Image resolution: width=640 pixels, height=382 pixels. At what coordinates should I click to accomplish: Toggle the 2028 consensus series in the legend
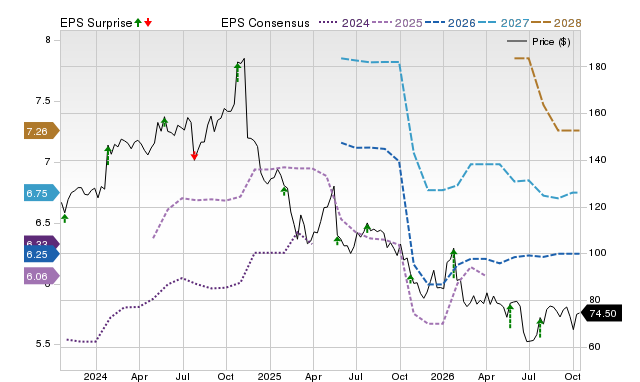click(556, 23)
